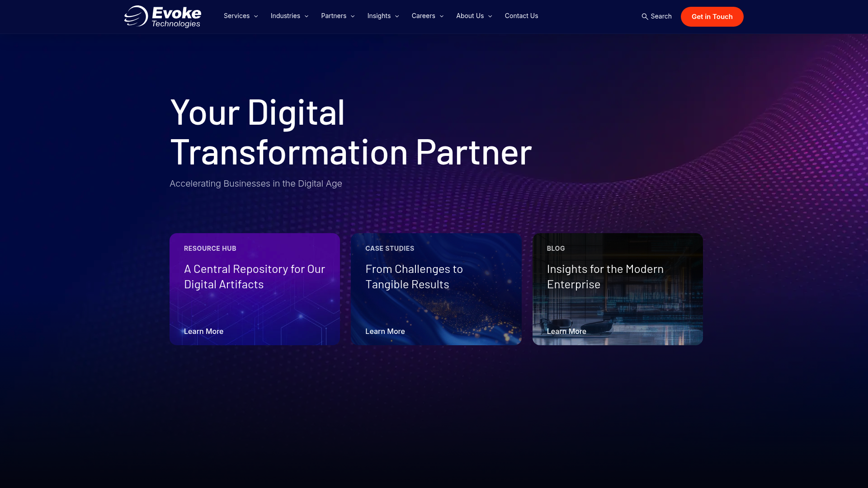The width and height of the screenshot is (868, 488).
Task: Click Learn More under Resource Hub
Action: pyautogui.click(x=203, y=331)
